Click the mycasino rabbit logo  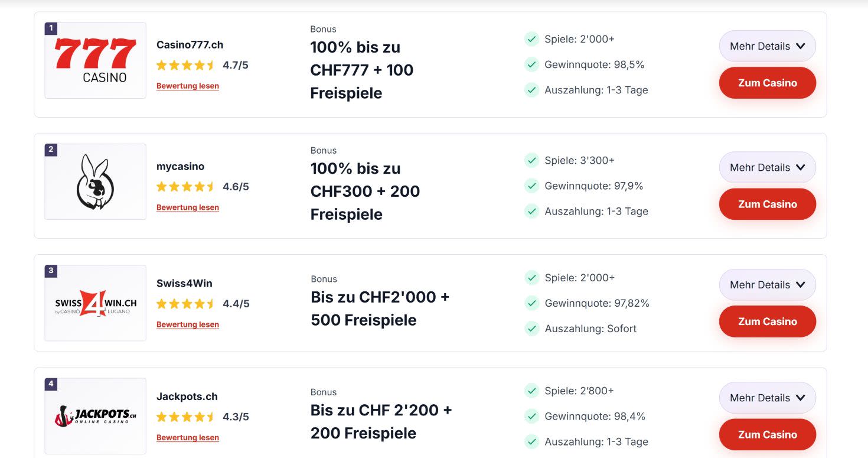[x=94, y=181]
